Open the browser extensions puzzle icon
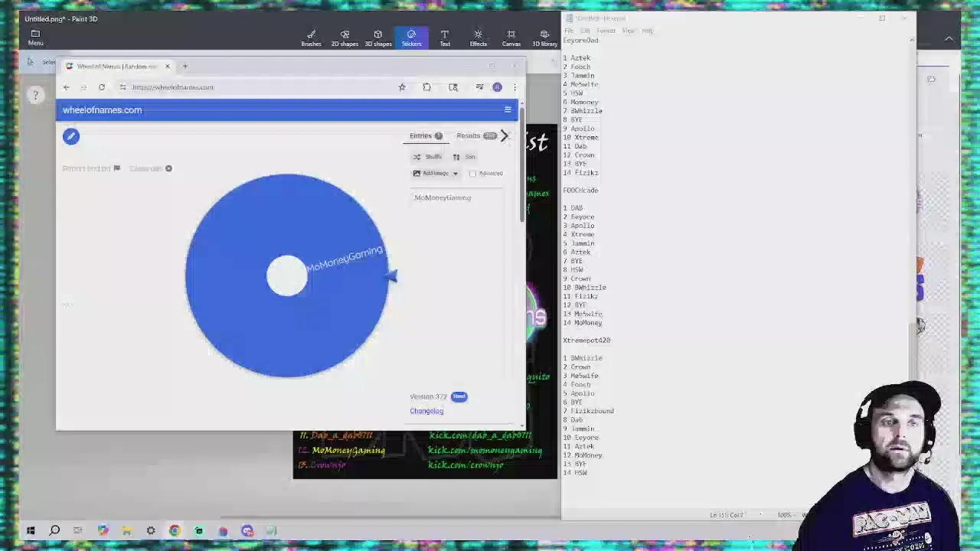Image resolution: width=980 pixels, height=551 pixels. (x=426, y=87)
